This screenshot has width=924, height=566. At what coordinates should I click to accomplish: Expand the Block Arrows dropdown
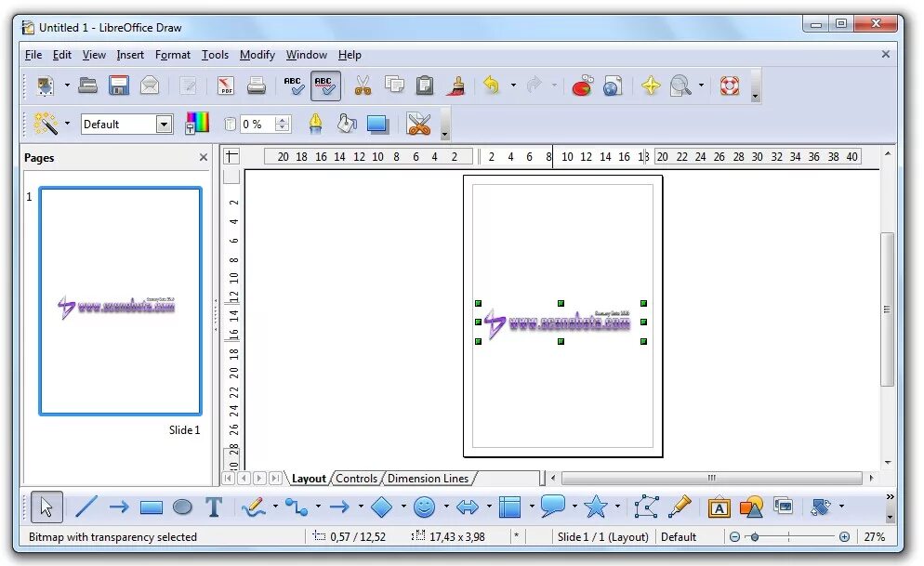489,506
